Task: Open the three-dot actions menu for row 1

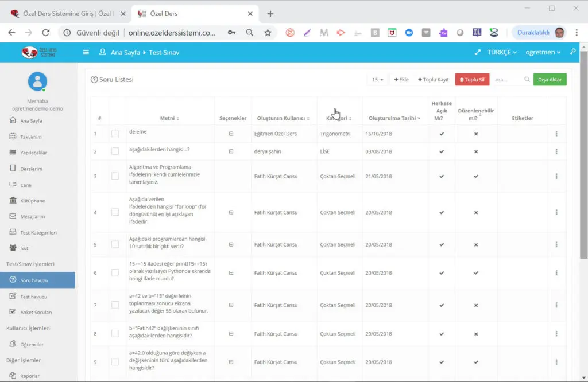Action: tap(556, 134)
